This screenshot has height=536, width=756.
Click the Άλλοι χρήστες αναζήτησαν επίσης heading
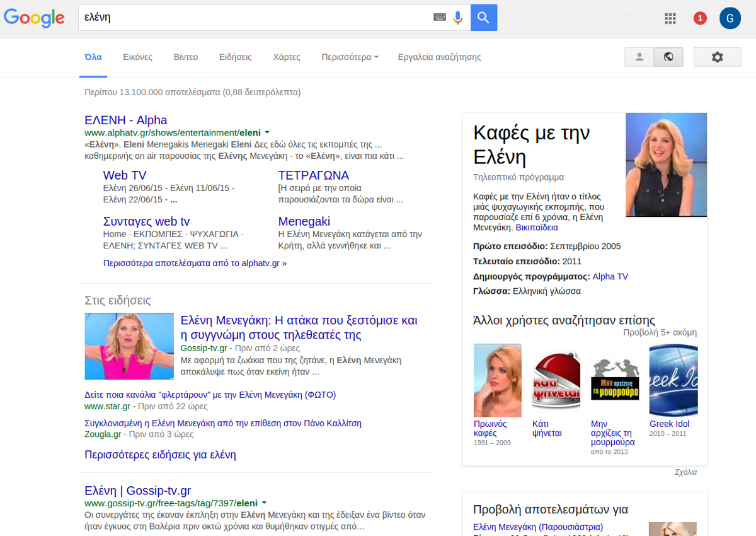click(x=564, y=320)
